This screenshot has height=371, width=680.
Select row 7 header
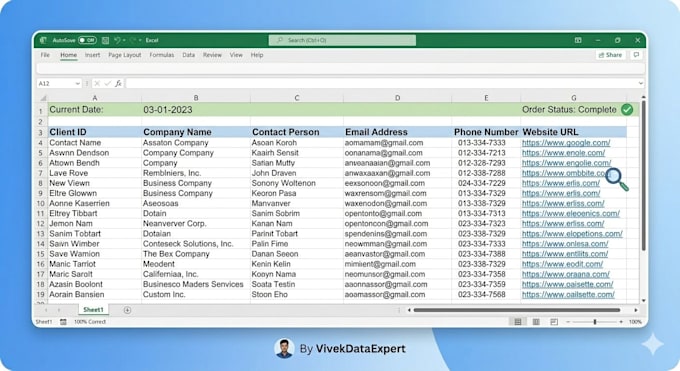click(41, 173)
